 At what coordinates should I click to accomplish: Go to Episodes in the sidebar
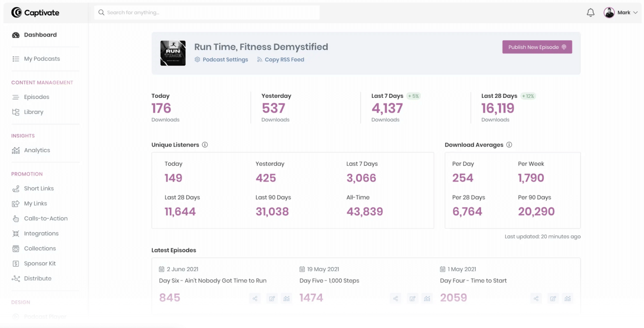click(37, 97)
